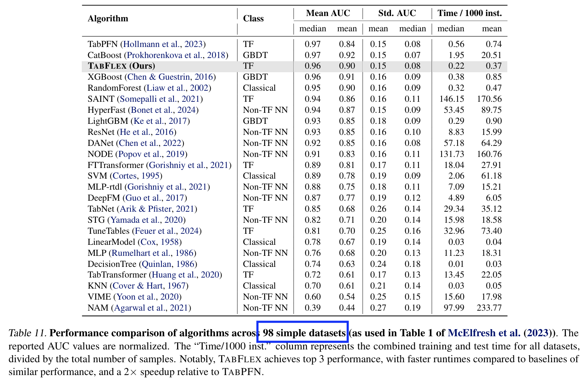Click CatBoost mean time value 20.51
Image resolution: width=588 pixels, height=385 pixels.
(x=492, y=55)
